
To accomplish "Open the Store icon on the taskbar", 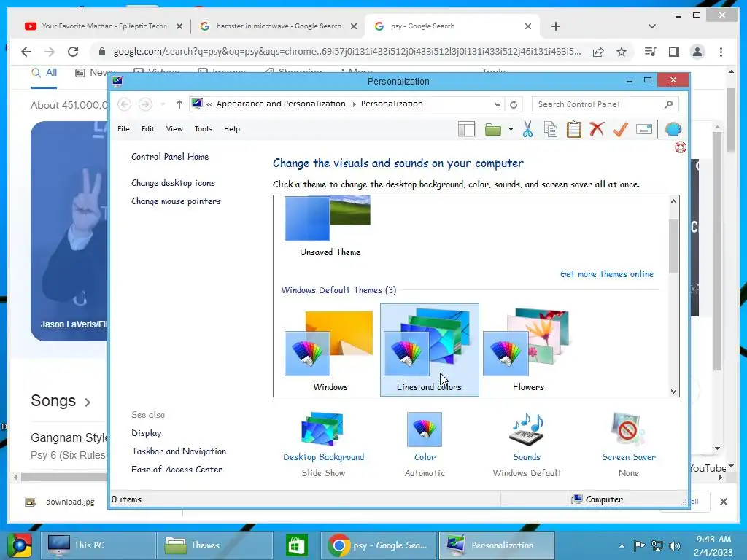I will click(296, 545).
